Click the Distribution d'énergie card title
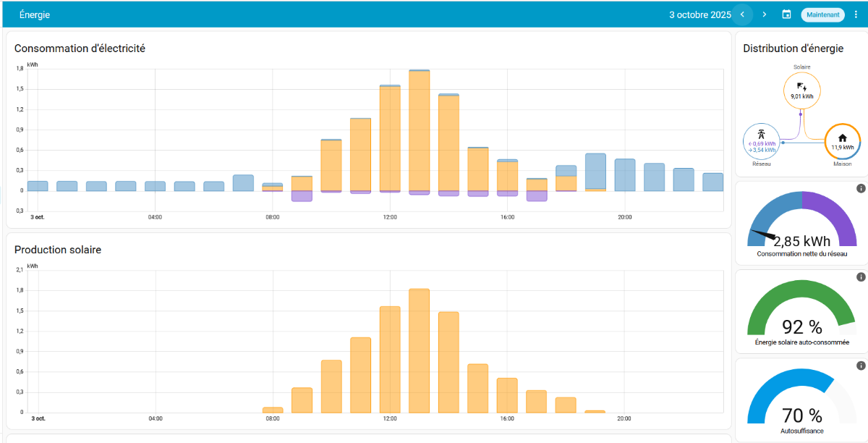The image size is (868, 443). (793, 48)
